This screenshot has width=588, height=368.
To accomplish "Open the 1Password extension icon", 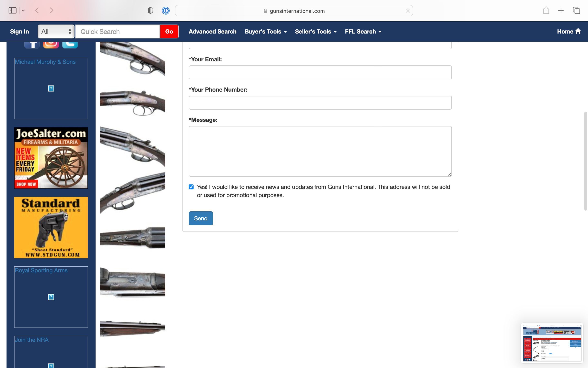I will click(x=166, y=10).
